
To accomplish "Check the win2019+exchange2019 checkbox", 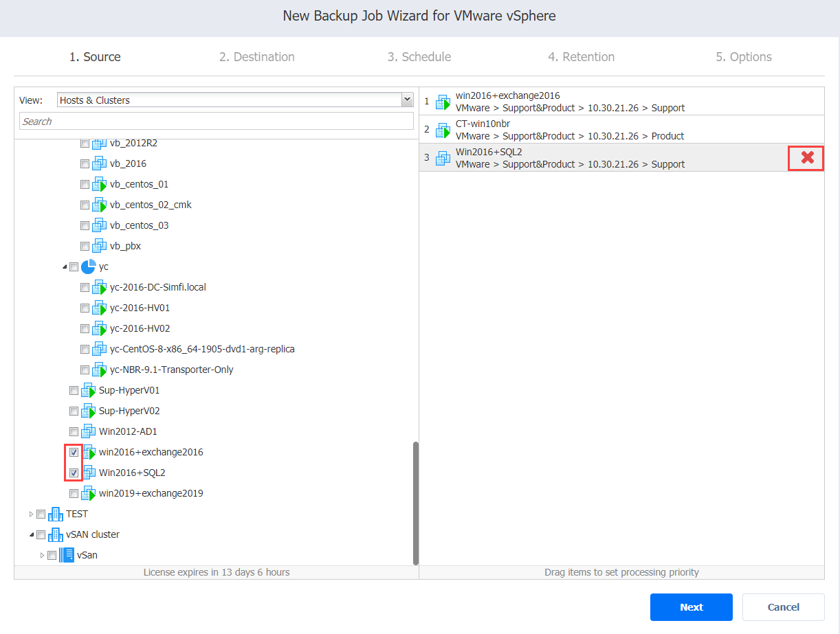I will pos(74,493).
